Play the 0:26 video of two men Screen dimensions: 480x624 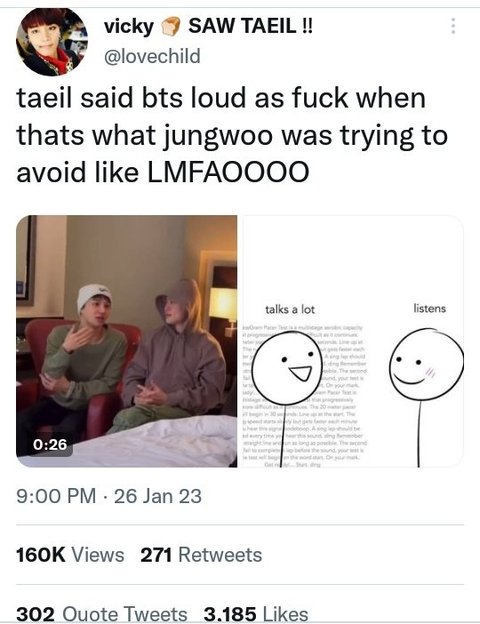127,341
